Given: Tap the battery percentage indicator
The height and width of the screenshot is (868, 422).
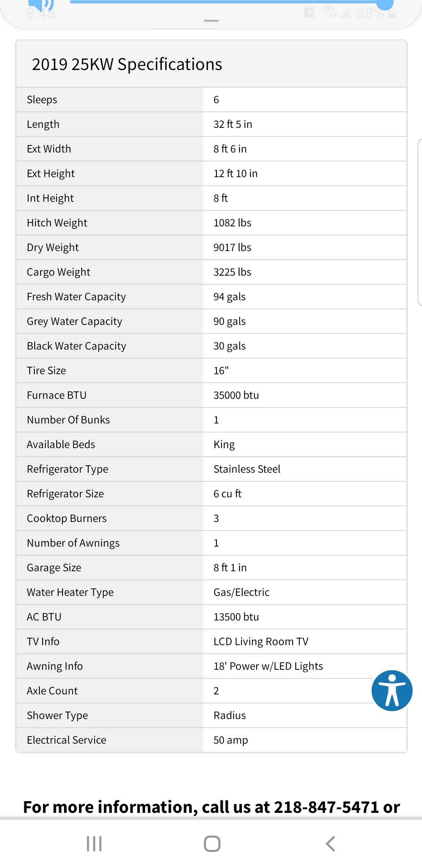Looking at the screenshot, I should pyautogui.click(x=370, y=14).
